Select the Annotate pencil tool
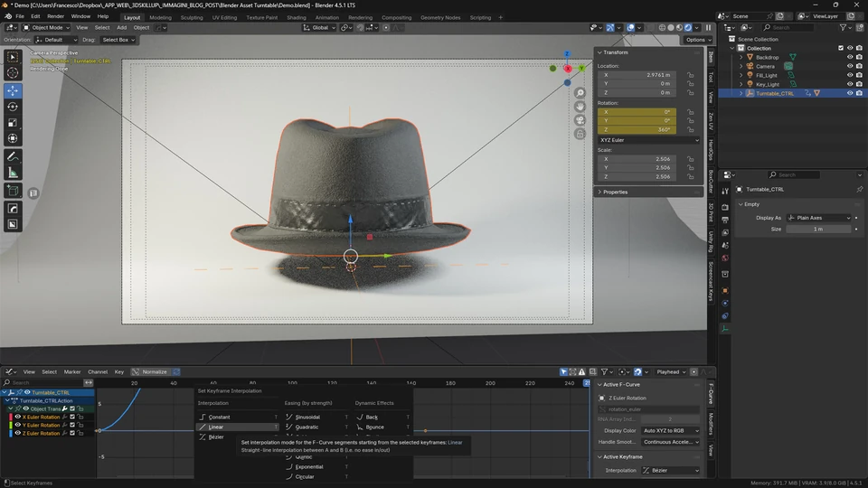868x488 pixels. coord(13,157)
